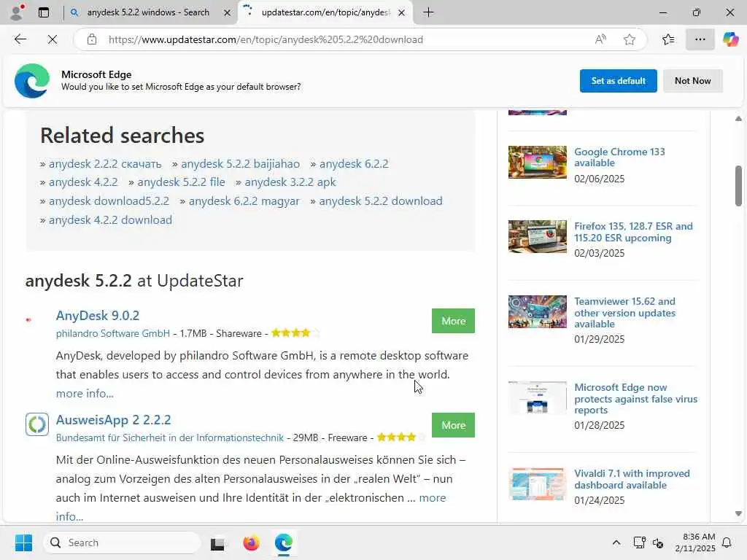This screenshot has width=747, height=560.
Task: Open the notification bell in system tray
Action: (727, 542)
